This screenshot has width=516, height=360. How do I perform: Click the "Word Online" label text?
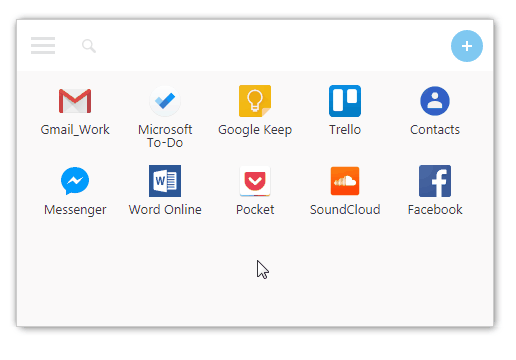pyautogui.click(x=165, y=210)
